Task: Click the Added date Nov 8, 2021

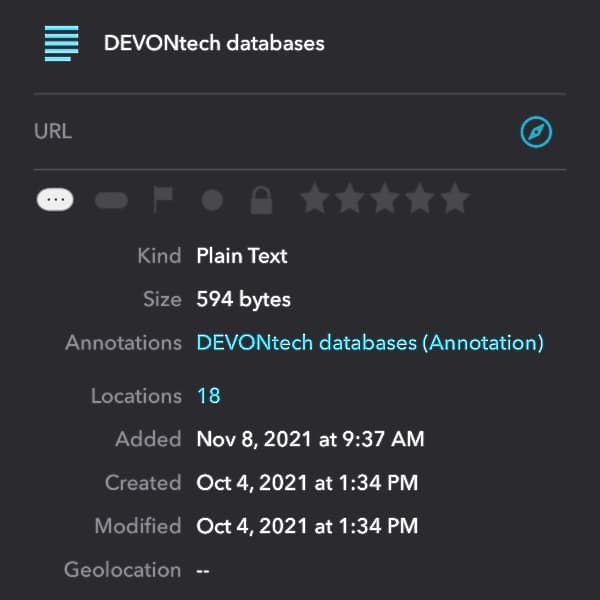Action: [x=310, y=439]
